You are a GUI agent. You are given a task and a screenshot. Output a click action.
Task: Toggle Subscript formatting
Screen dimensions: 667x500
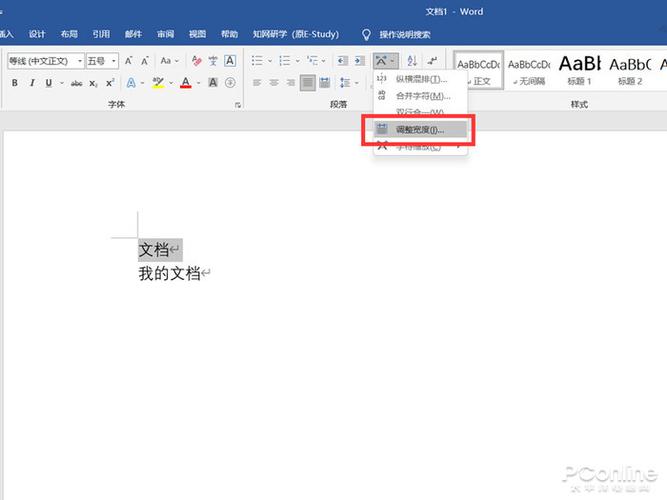click(x=93, y=83)
